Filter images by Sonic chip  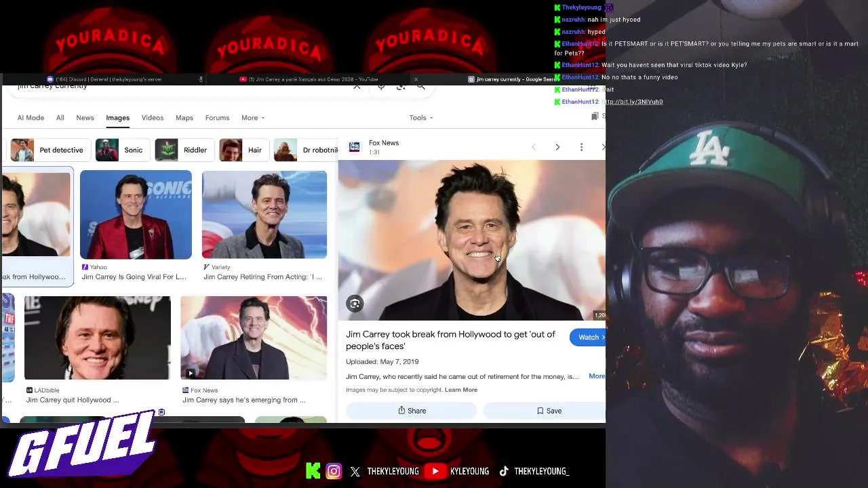(x=121, y=150)
